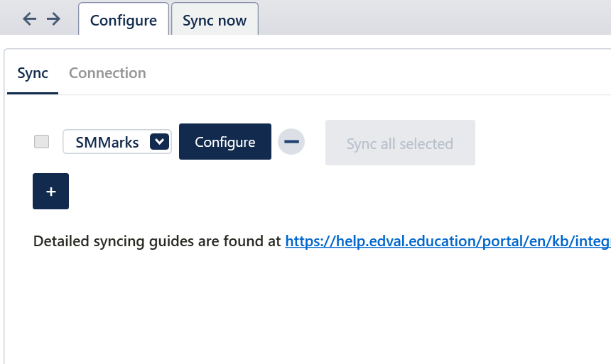This screenshot has width=611, height=364.
Task: Go forward using the right arrow
Action: [x=53, y=19]
